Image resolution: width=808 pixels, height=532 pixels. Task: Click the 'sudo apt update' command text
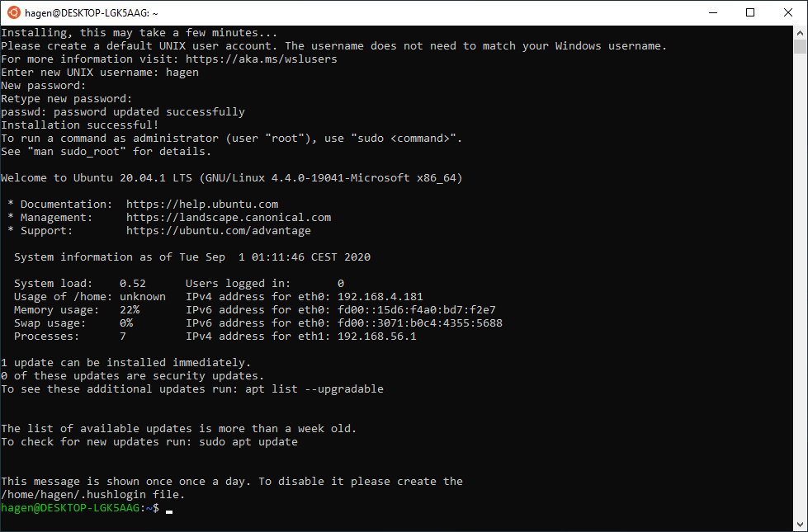click(248, 442)
